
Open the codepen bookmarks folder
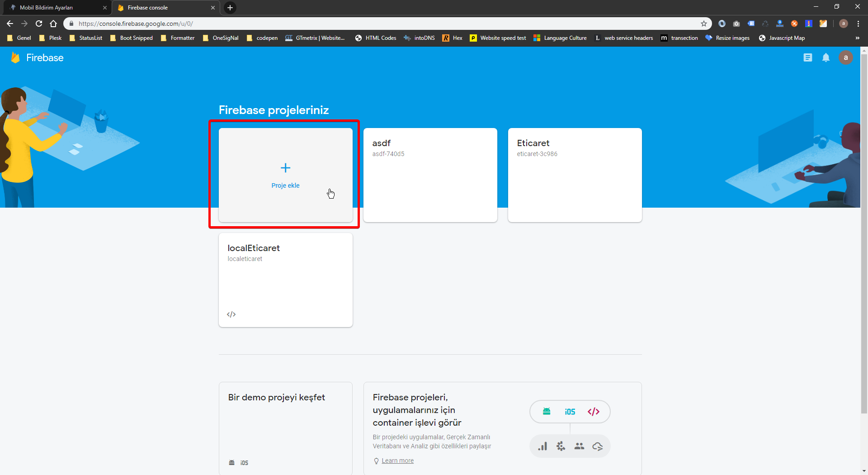tap(262, 38)
